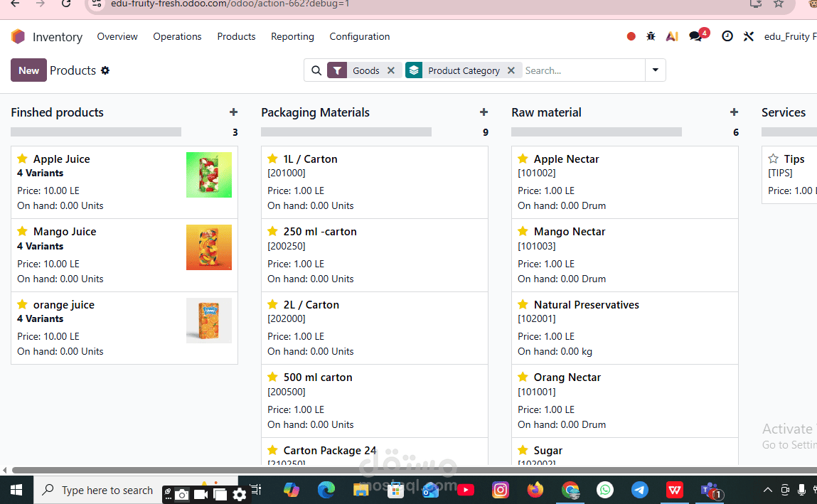Expand the search options dropdown arrow
The height and width of the screenshot is (504, 817).
656,70
